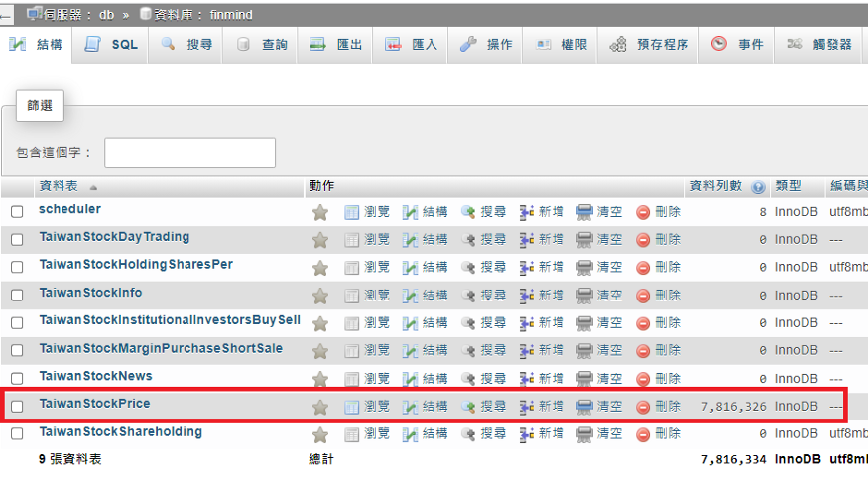868x480 pixels.
Task: Click the filter text input field
Action: 189,153
